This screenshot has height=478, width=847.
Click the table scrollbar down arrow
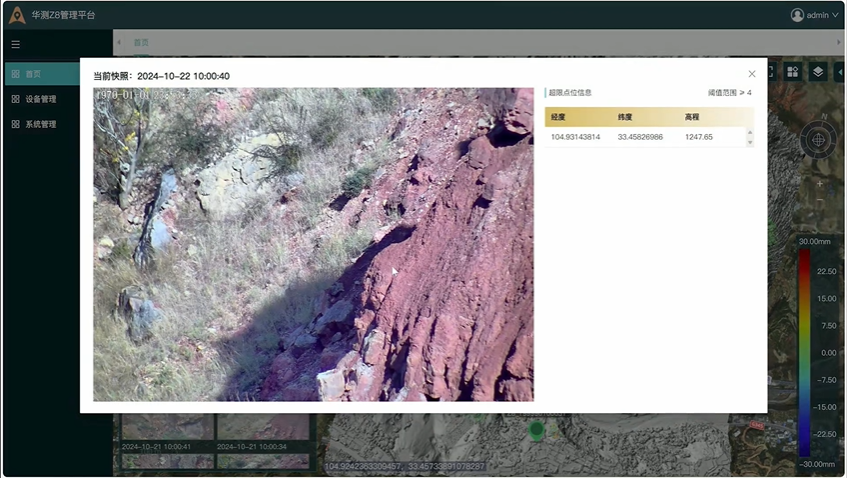750,143
